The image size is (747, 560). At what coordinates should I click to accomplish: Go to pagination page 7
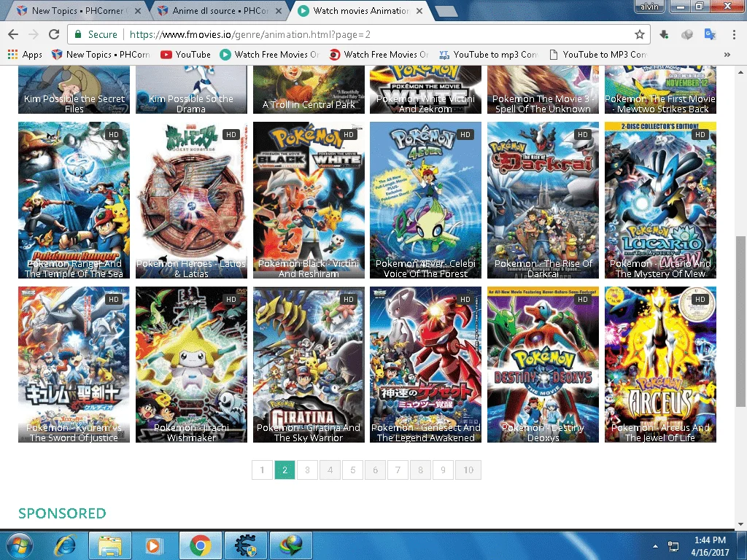(x=398, y=470)
